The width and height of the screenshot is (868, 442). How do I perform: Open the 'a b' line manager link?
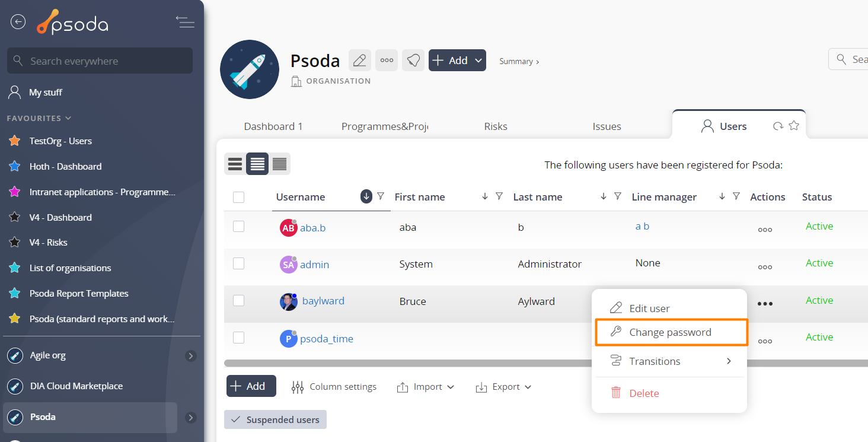click(642, 226)
